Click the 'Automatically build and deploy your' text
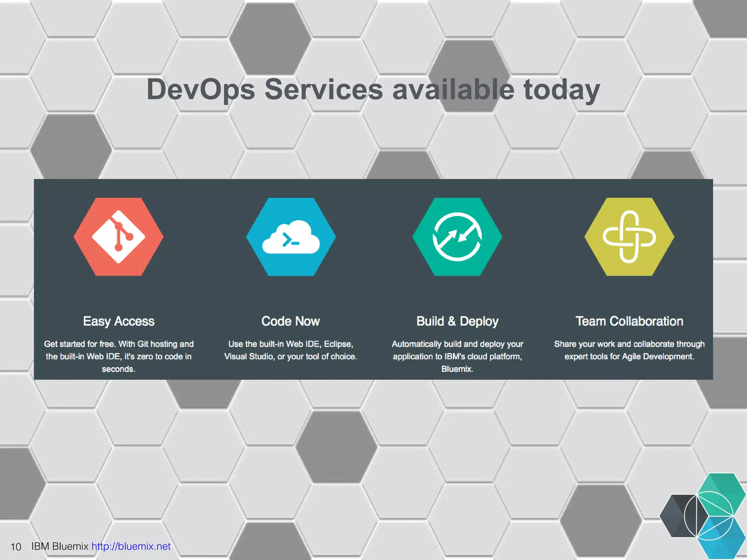Screen dimensions: 747x560 tap(457, 356)
